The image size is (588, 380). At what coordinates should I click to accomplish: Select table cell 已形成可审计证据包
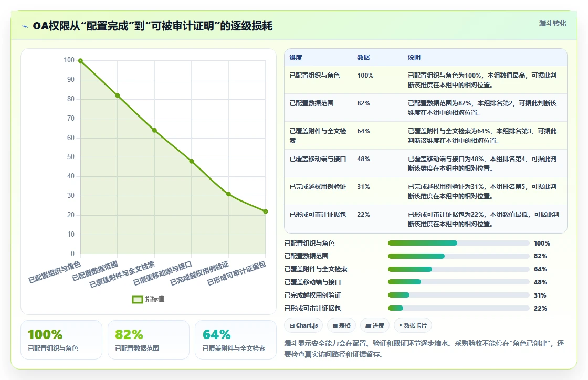point(318,214)
